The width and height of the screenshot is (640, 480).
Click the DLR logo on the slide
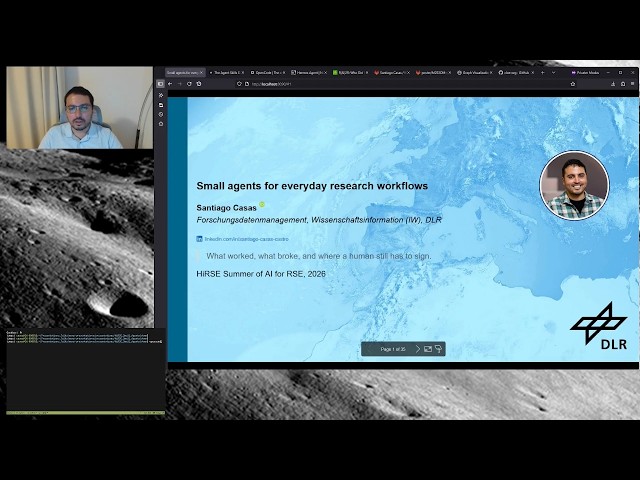(599, 326)
